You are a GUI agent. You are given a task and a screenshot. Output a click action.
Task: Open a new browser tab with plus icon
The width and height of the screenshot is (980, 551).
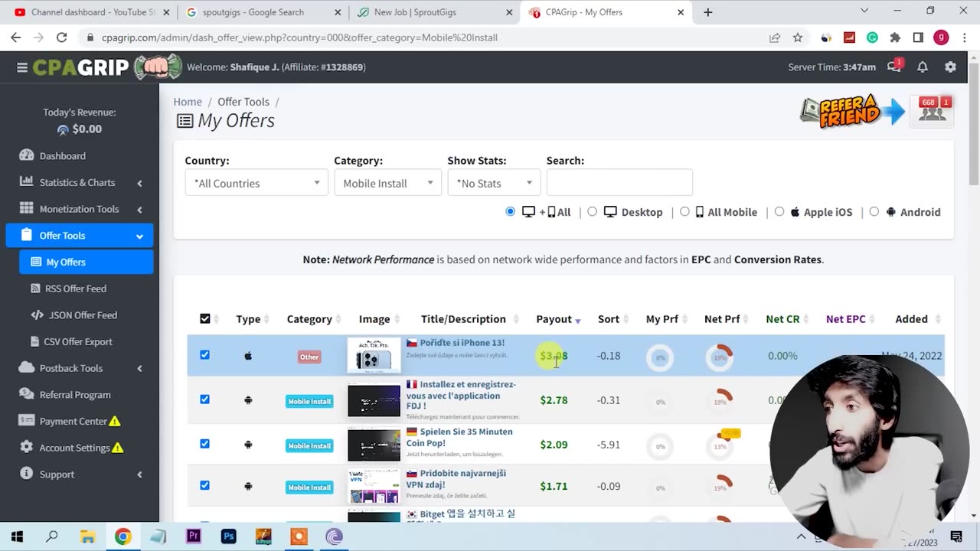pos(707,12)
